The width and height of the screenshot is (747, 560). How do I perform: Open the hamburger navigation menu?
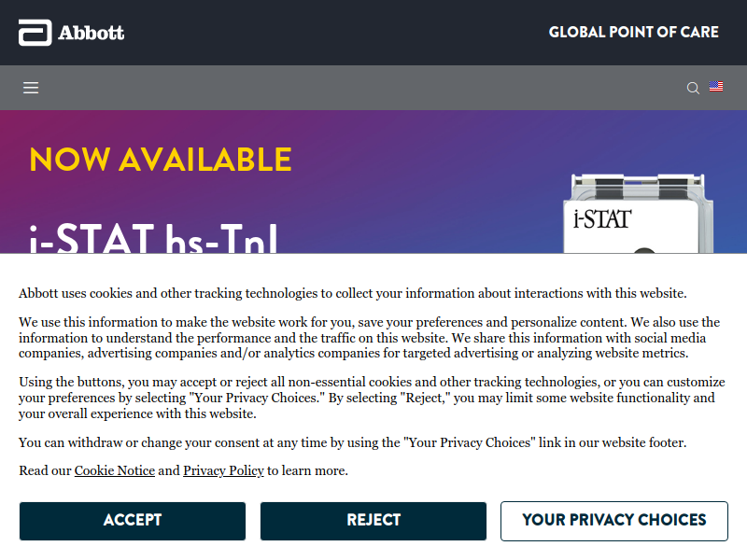pyautogui.click(x=31, y=88)
